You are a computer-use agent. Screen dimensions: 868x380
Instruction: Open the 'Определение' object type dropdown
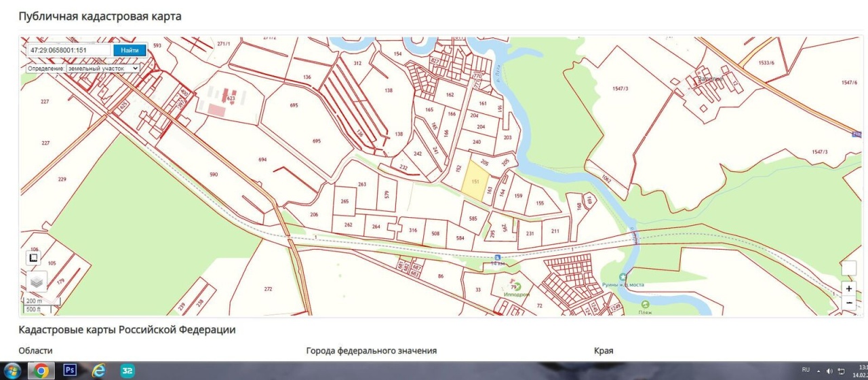pyautogui.click(x=102, y=69)
